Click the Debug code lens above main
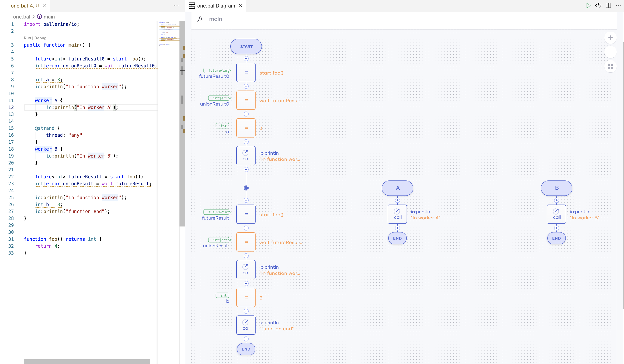 pos(40,38)
